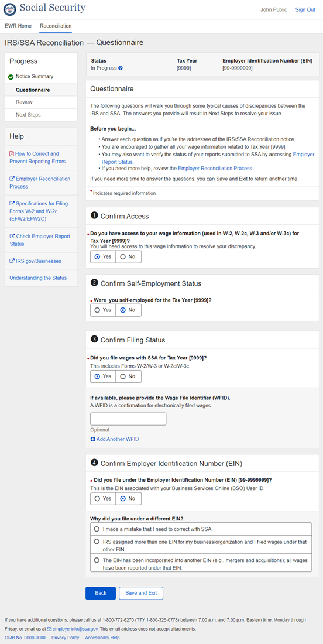The height and width of the screenshot is (644, 323).
Task: Click the green Notice Summary checkmark icon
Action: coord(11,77)
